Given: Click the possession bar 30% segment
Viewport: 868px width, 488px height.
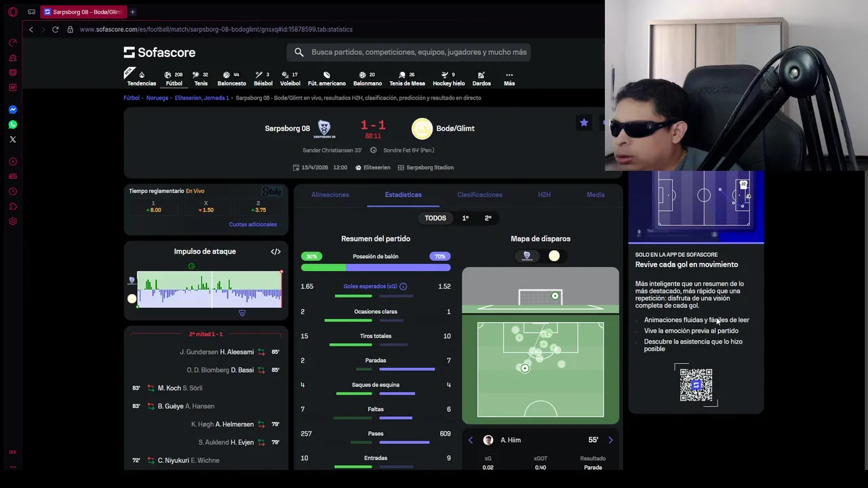Looking at the screenshot, I should coord(323,267).
